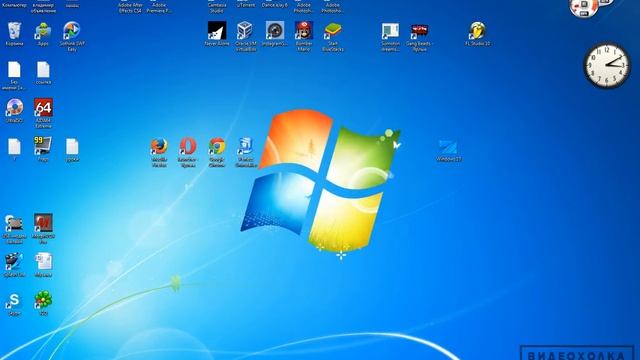Select the Компьютер label
Viewport: 640px width, 360px height.
coord(14,5)
